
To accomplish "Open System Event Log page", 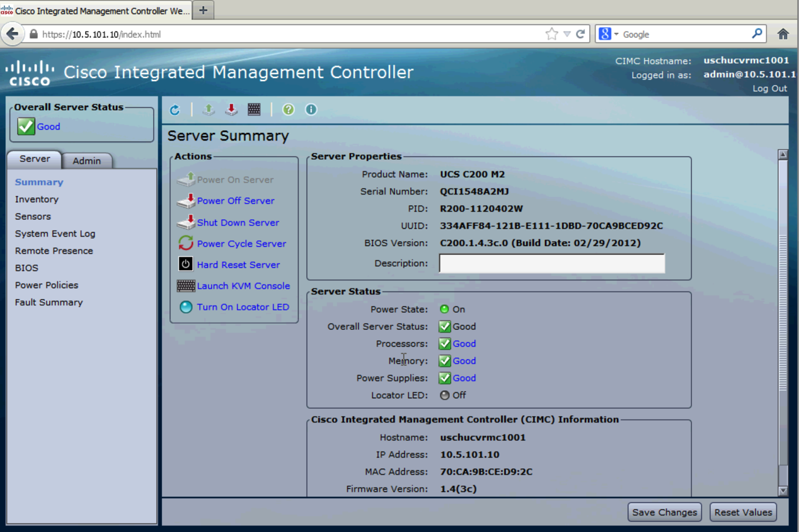I will 55,234.
